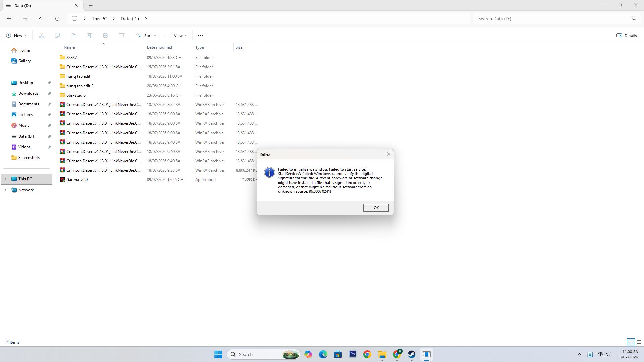Switch to the Reflex app taskbar icon
The height and width of the screenshot is (362, 644).
(x=427, y=354)
